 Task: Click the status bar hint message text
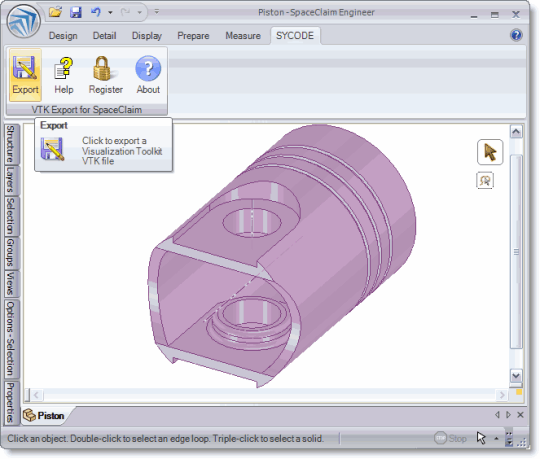(x=165, y=439)
